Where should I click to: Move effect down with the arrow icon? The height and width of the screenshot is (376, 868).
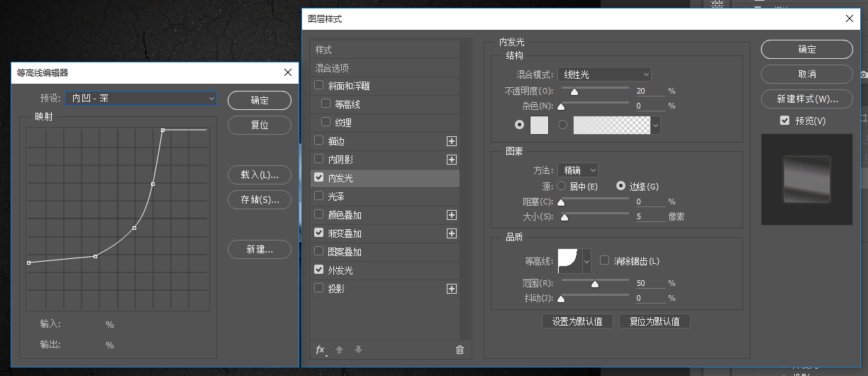tap(358, 350)
